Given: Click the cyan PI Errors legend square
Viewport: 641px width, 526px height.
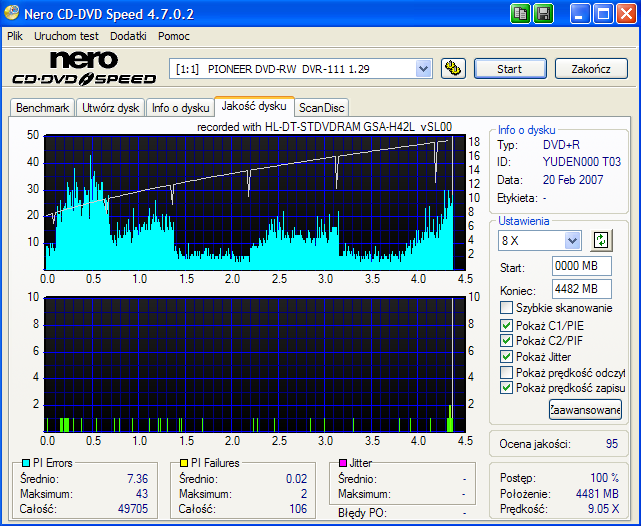Looking at the screenshot, I should pos(25,464).
